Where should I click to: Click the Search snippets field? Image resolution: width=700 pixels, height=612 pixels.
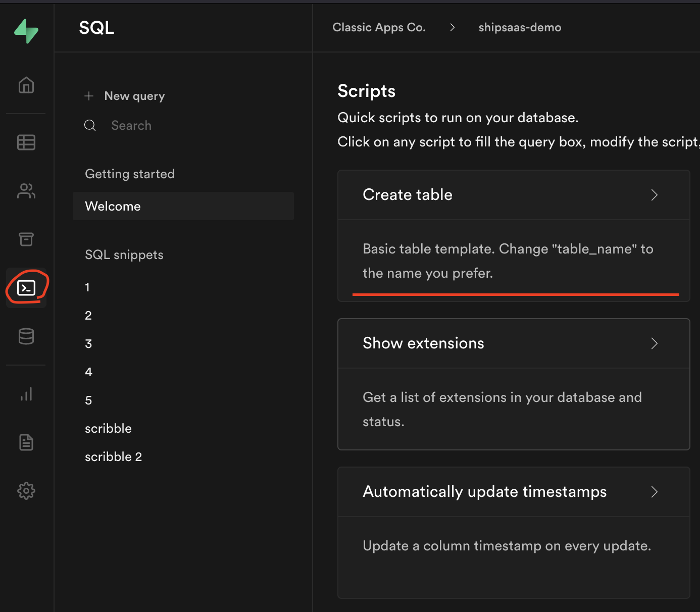[131, 125]
